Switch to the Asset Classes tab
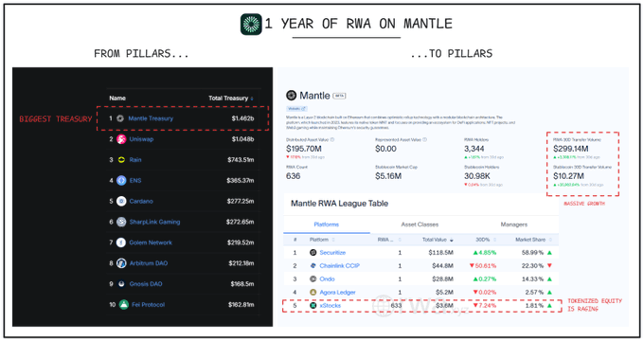The width and height of the screenshot is (644, 341). point(420,224)
